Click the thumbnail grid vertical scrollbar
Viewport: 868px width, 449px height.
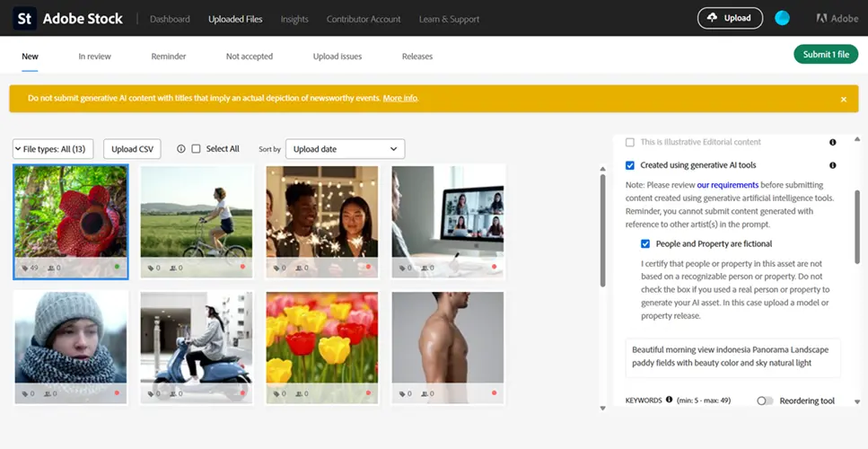[x=603, y=231]
